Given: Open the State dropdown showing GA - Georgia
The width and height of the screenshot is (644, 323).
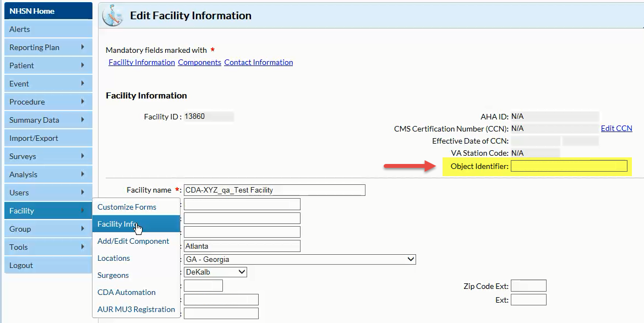Looking at the screenshot, I should point(299,259).
